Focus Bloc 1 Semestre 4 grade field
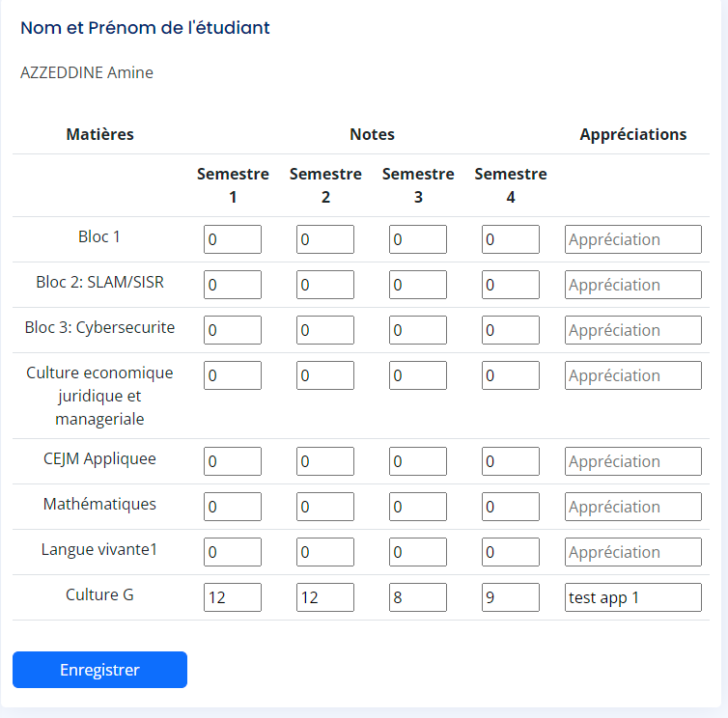The height and width of the screenshot is (718, 728). click(x=510, y=239)
